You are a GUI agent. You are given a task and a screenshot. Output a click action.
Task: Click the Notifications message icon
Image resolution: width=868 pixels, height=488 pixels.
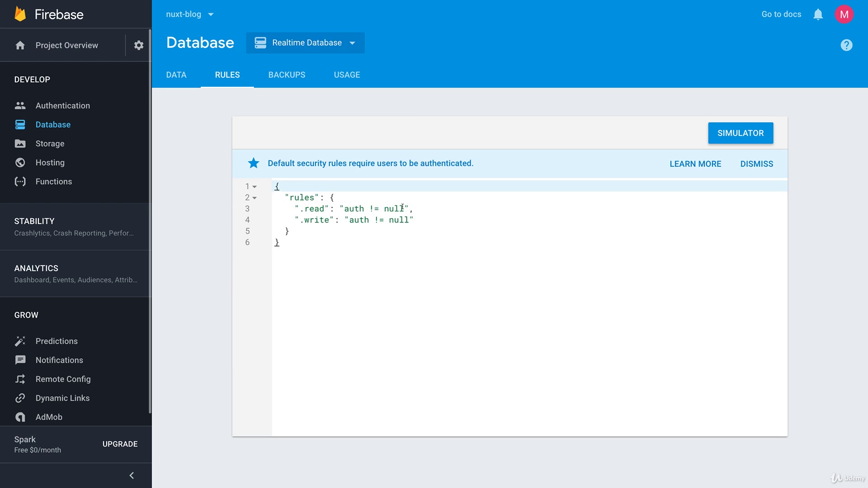coord(20,360)
